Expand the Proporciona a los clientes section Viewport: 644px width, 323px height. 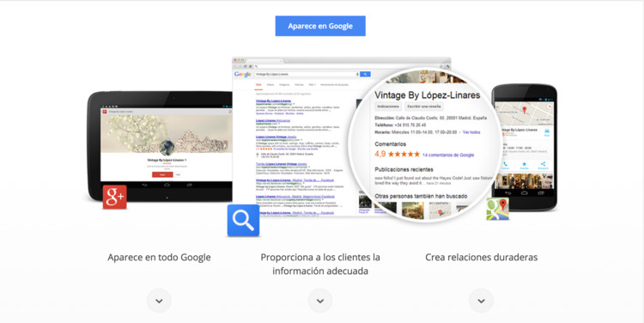click(x=320, y=301)
